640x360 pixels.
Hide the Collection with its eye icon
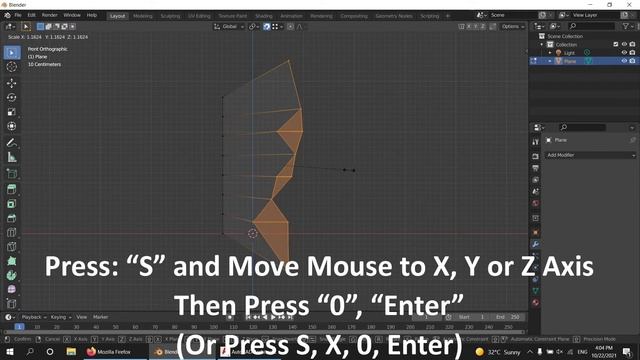[624, 44]
